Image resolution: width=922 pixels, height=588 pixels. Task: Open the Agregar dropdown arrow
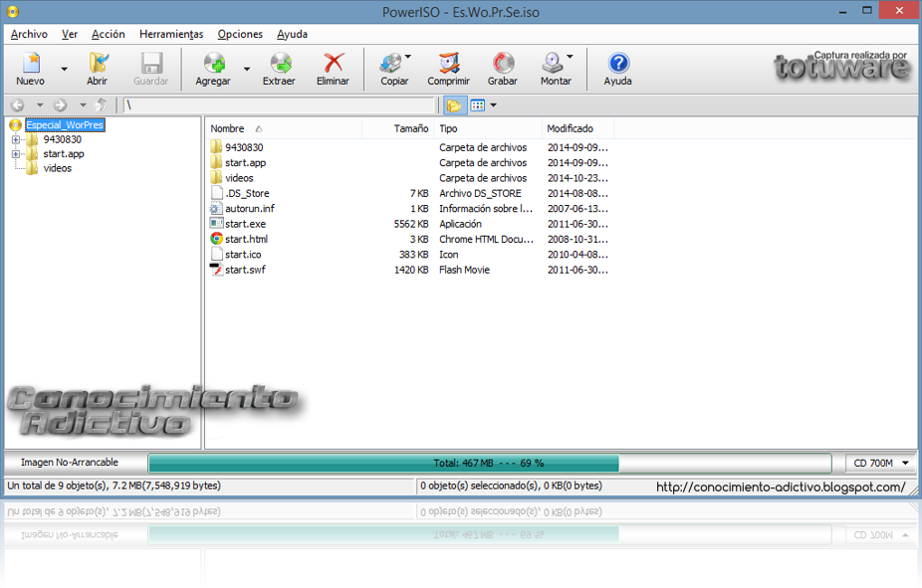(x=247, y=69)
